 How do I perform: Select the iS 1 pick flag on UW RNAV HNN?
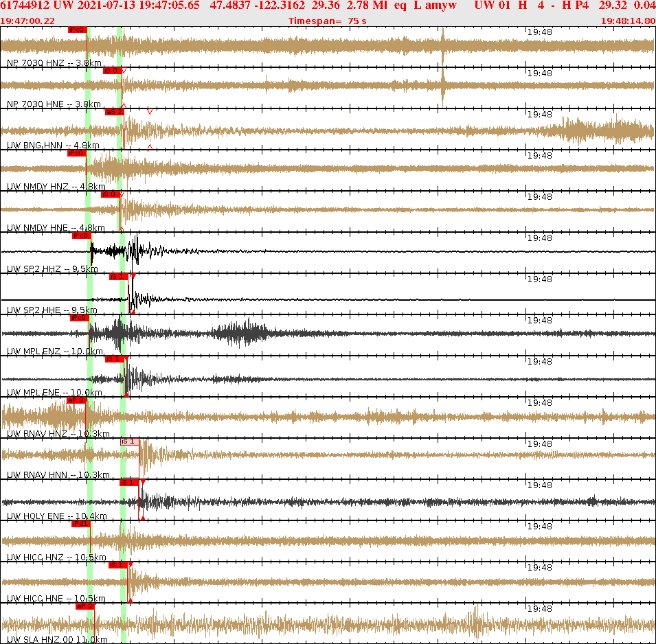[129, 441]
